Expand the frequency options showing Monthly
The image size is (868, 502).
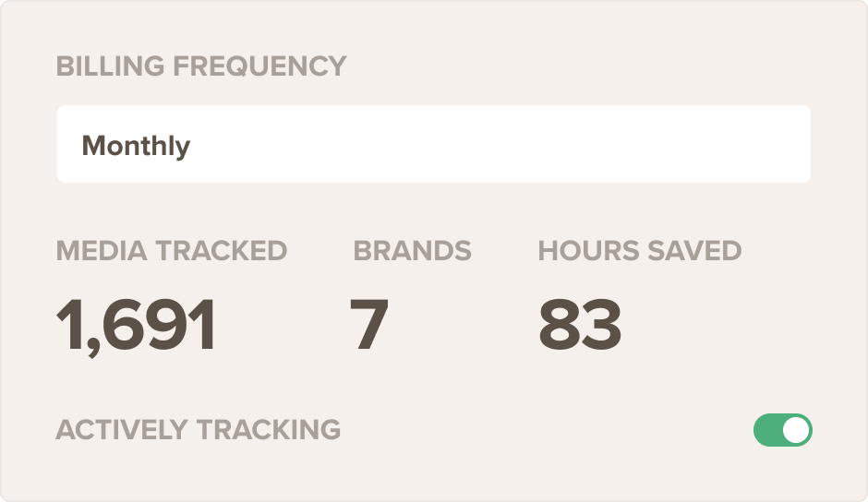[433, 144]
